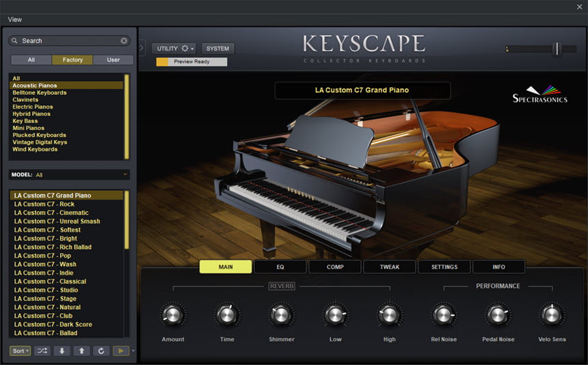The image size is (588, 365).
Task: Switch to the SETTINGS tab
Action: coord(444,267)
